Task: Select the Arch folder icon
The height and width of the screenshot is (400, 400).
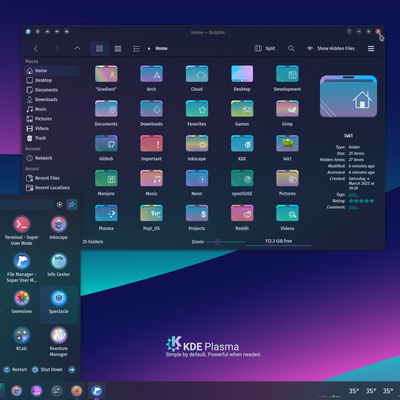Action: [x=151, y=74]
